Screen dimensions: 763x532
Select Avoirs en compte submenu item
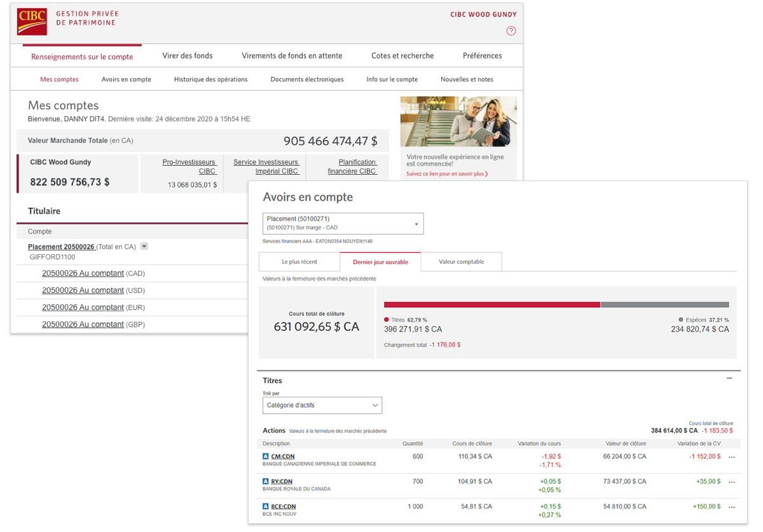[127, 79]
